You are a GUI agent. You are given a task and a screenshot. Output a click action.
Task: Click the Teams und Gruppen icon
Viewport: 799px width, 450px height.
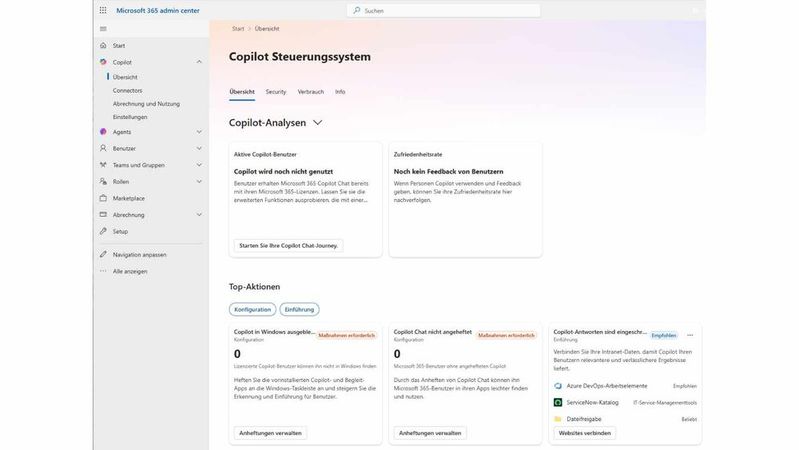103,165
